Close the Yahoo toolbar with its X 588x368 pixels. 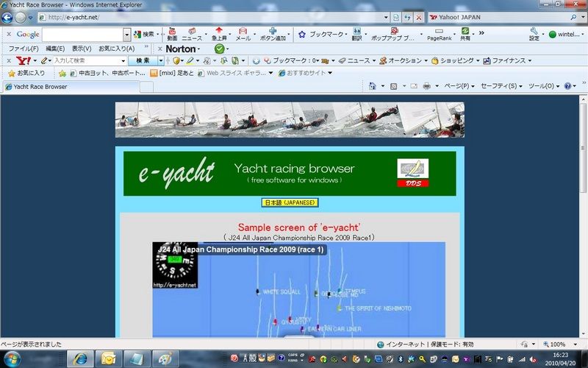pyautogui.click(x=9, y=60)
